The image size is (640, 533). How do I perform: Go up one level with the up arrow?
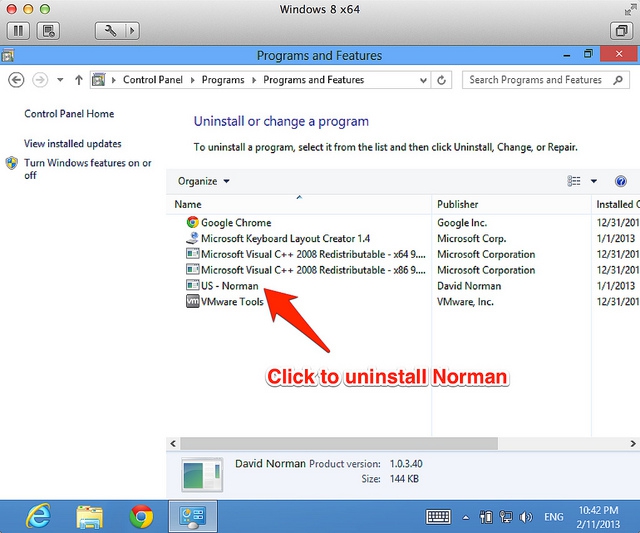(79, 80)
